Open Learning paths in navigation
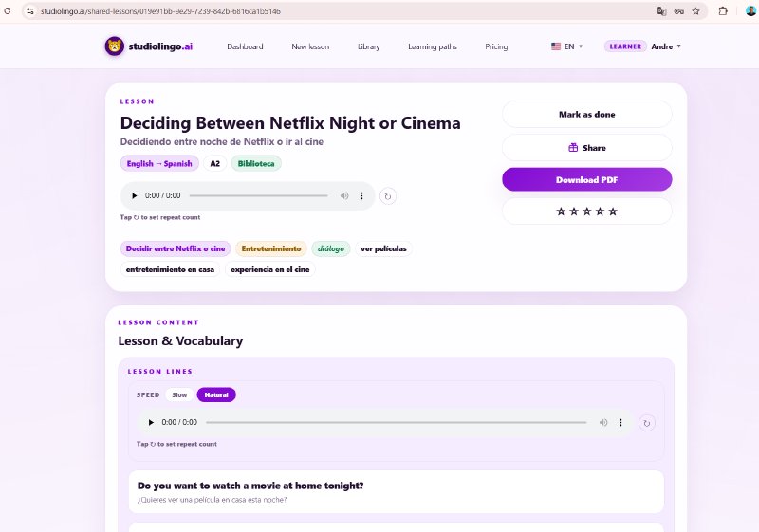Screen dimensions: 759x532 tap(433, 46)
